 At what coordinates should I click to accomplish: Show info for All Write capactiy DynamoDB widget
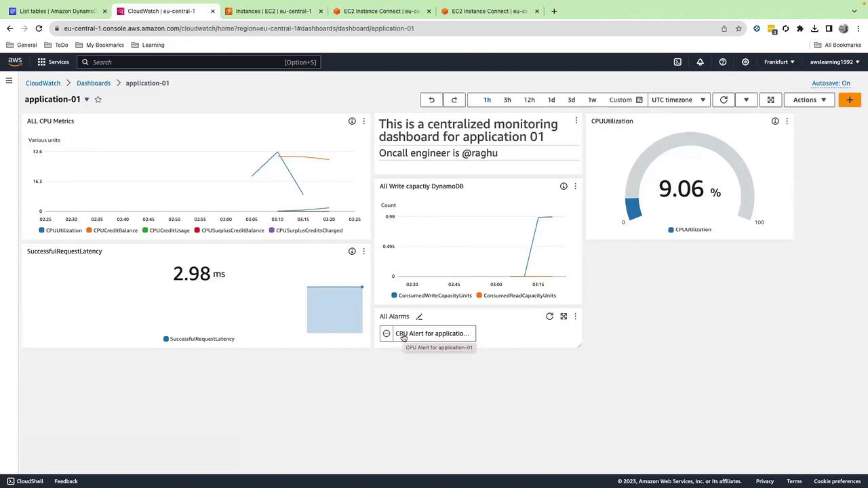(564, 186)
